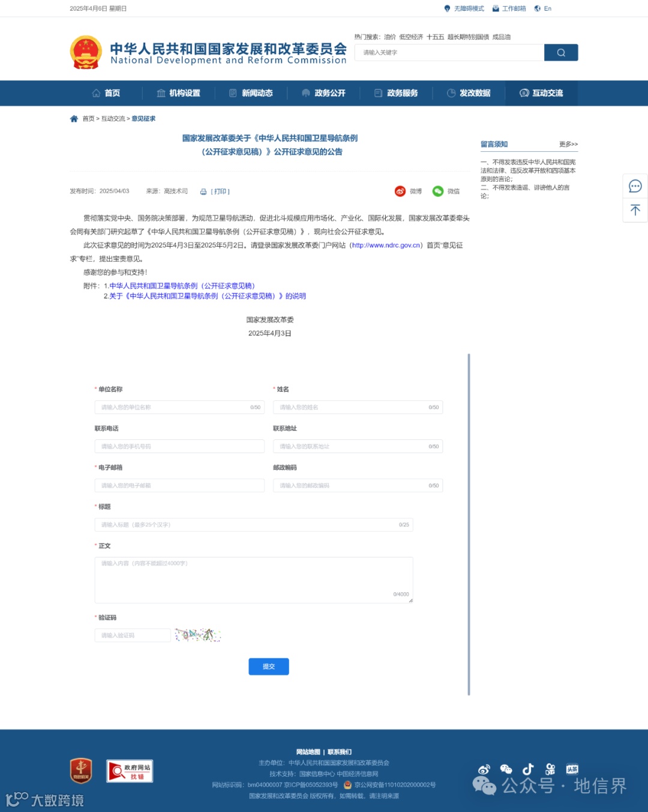The height and width of the screenshot is (812, 648).
Task: Open attachment 1 中华人民共和国卫星导航条例
Action: (x=182, y=286)
